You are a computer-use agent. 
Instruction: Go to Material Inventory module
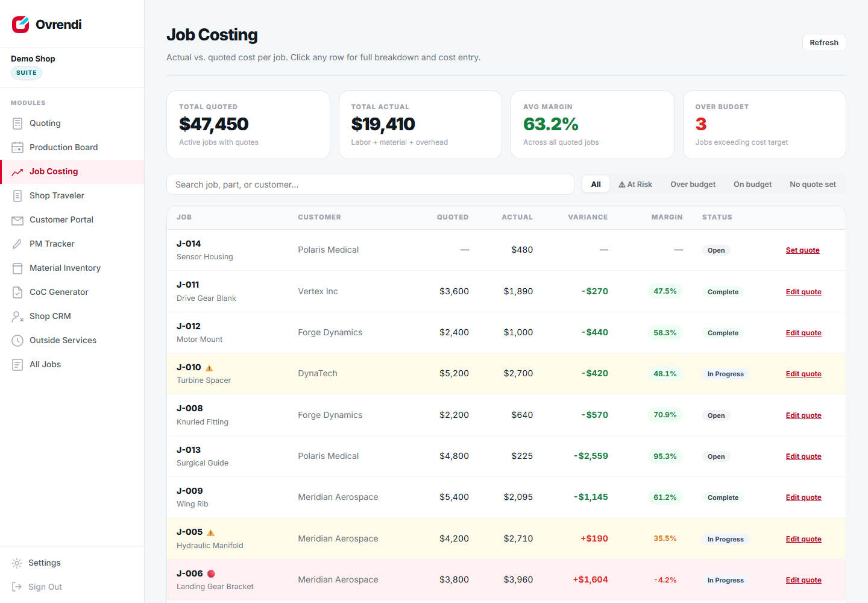click(72, 268)
